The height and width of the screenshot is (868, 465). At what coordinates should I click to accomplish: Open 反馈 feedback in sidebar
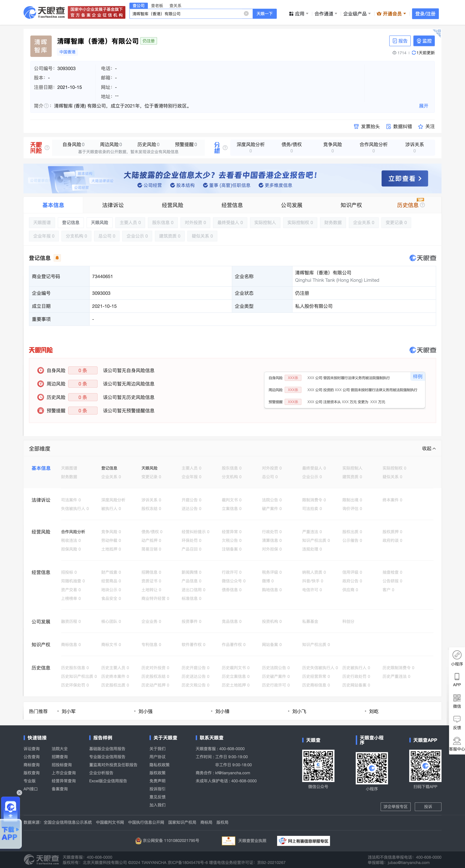[457, 722]
